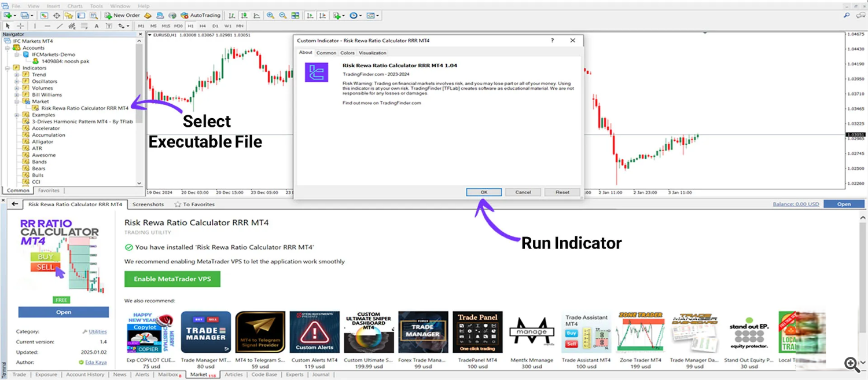Toggle the Navigator star-folder icon
This screenshot has height=380, width=868.
click(x=68, y=16)
